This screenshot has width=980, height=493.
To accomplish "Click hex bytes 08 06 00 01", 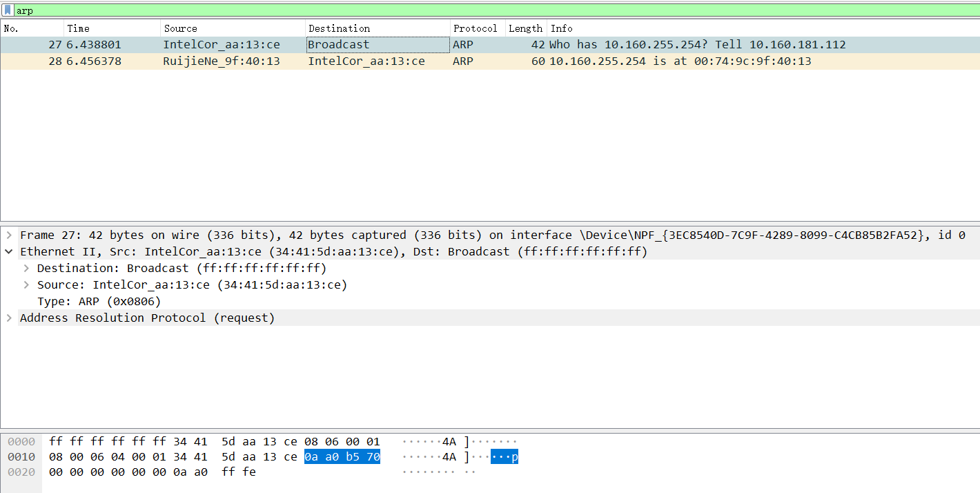I will 342,442.
